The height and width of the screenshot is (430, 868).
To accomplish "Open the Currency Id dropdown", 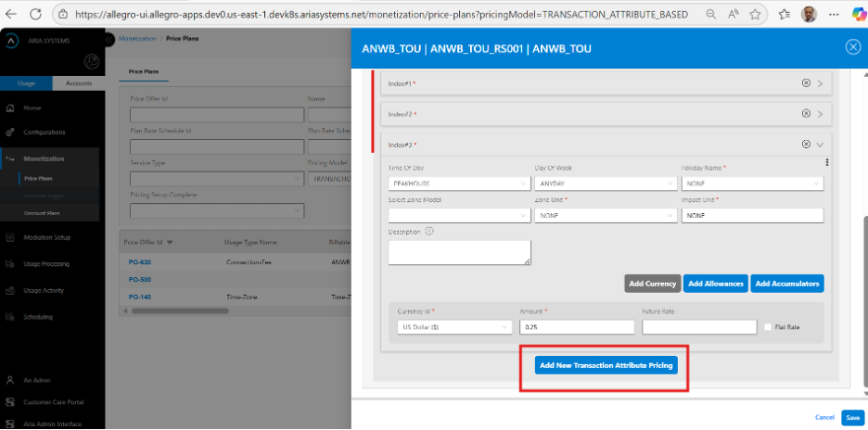I will click(x=453, y=327).
